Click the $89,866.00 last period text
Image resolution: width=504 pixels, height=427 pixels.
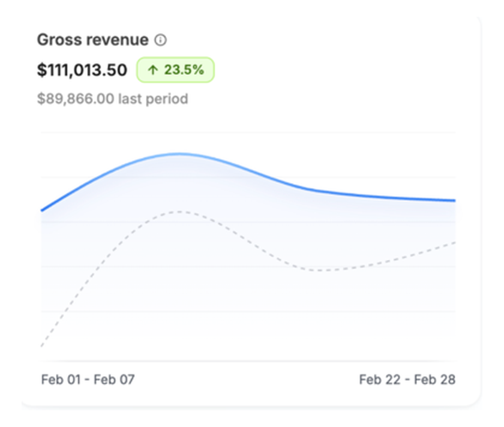coord(113,98)
